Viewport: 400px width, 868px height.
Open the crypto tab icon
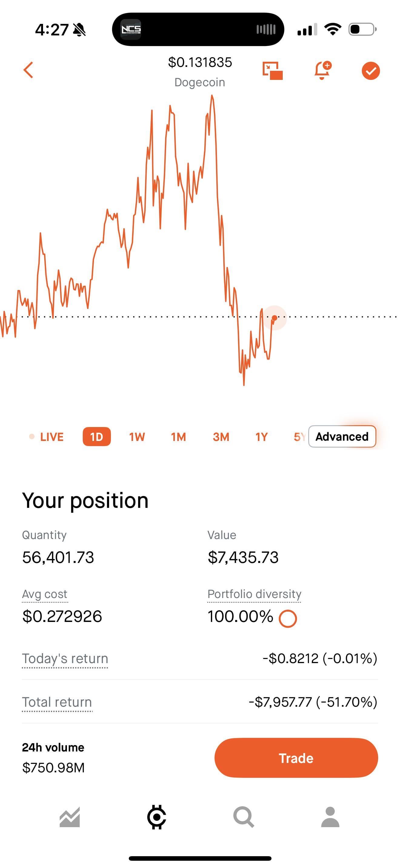(x=156, y=817)
